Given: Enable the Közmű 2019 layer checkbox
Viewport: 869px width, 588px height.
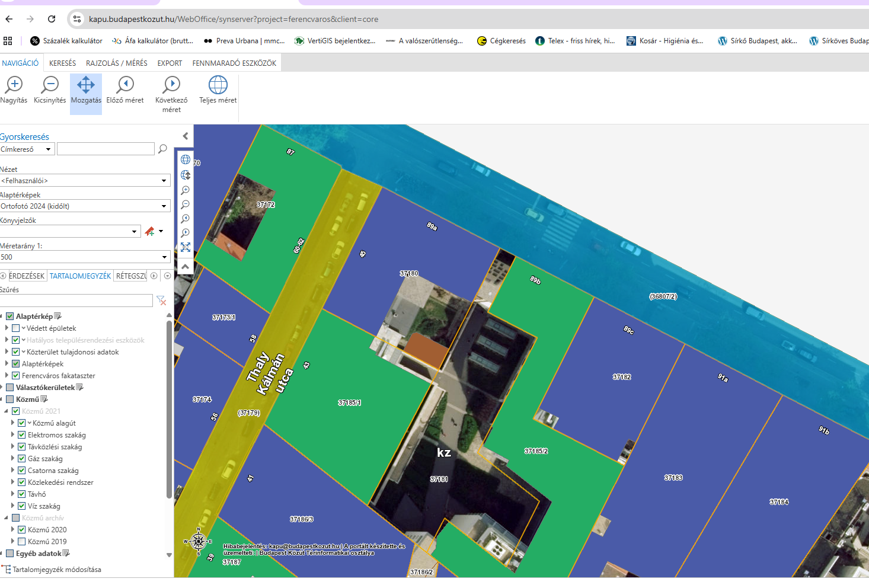Looking at the screenshot, I should click(x=22, y=541).
